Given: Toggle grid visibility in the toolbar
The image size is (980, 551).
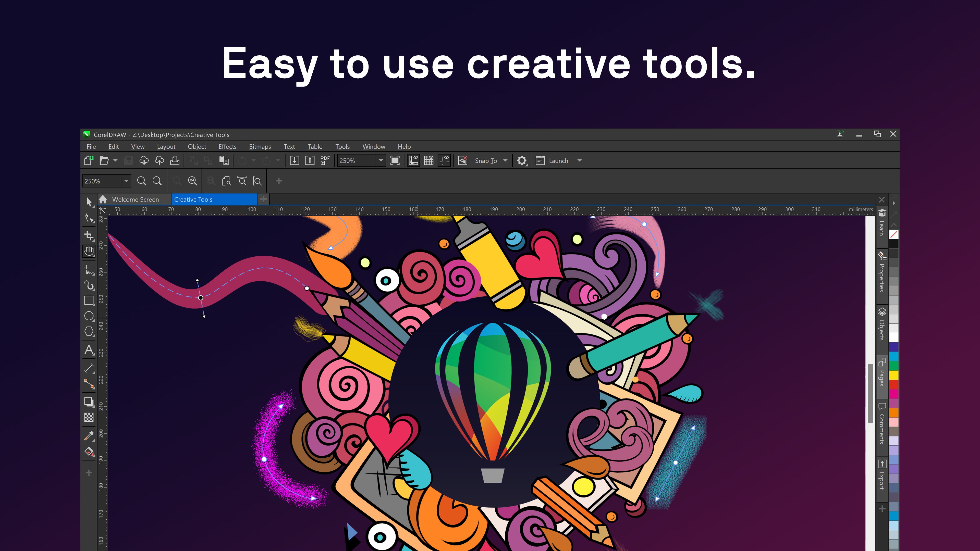Looking at the screenshot, I should click(x=429, y=160).
